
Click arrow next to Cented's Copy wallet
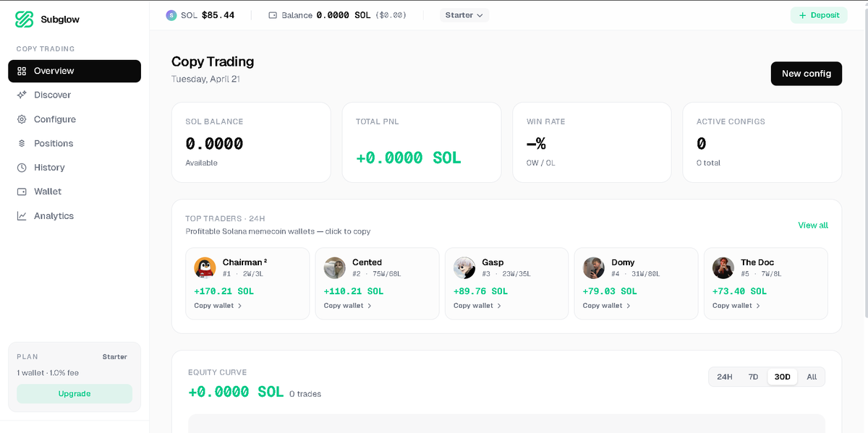tap(370, 306)
